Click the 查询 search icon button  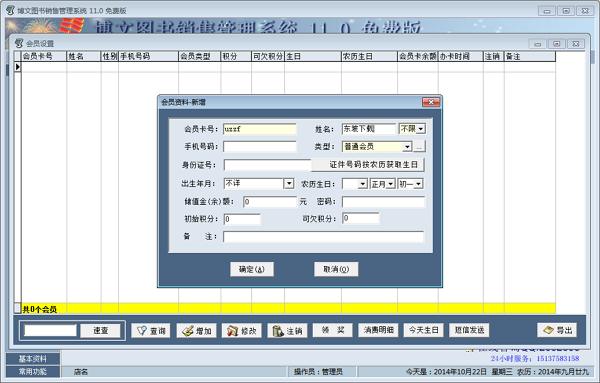(151, 331)
